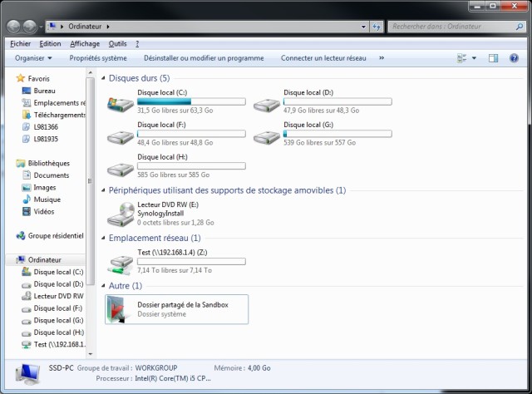Click the Musique note icon in sidebar
Screen dimensions: 532x394
tap(26, 199)
